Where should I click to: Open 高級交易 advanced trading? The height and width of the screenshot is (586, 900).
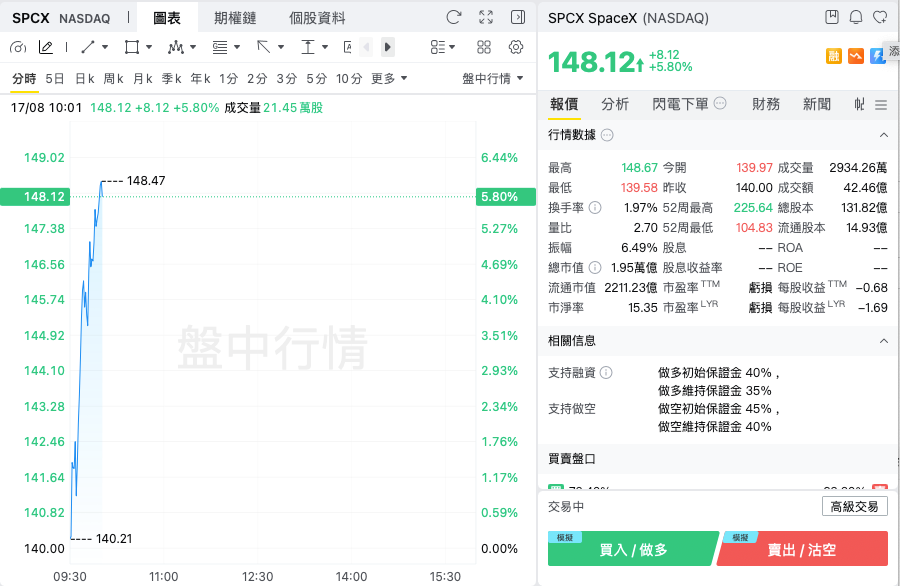pyautogui.click(x=854, y=506)
